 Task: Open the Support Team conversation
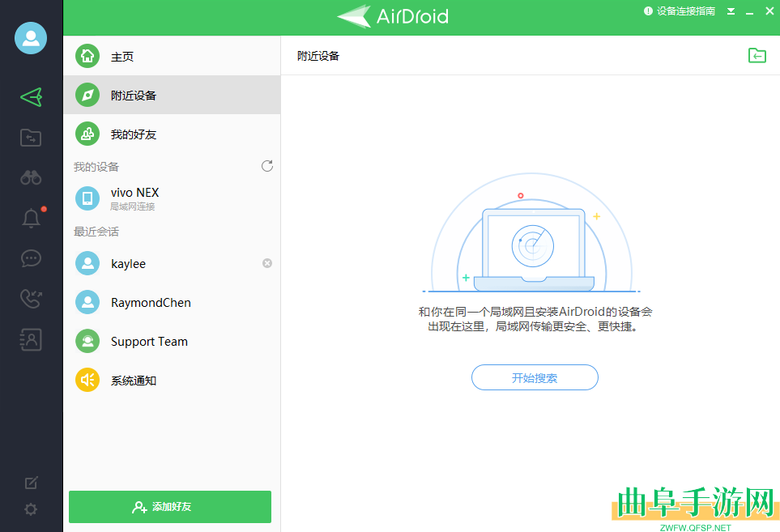pos(172,341)
